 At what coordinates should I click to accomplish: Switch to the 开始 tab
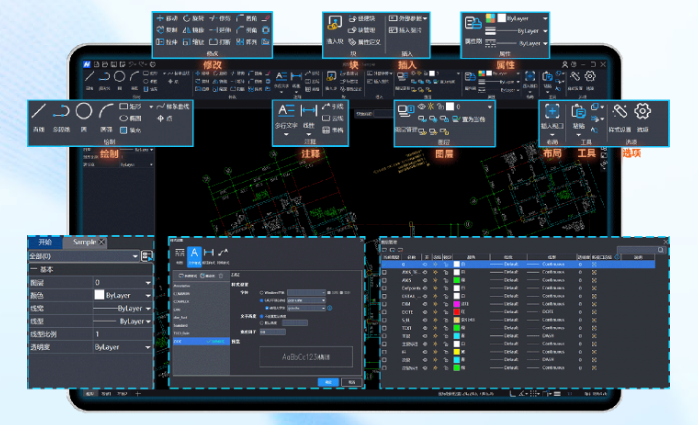pyautogui.click(x=46, y=243)
